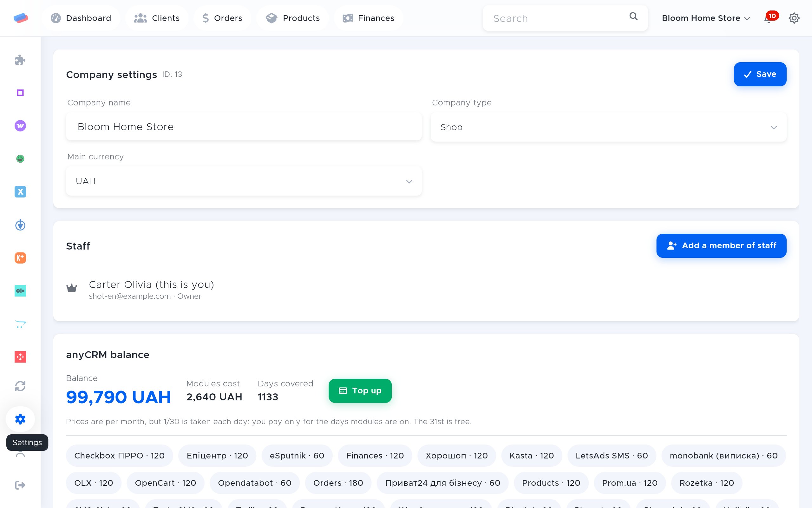Image resolution: width=812 pixels, height=508 pixels.
Task: Click the Checkbox ПРРО · 120 module chip
Action: 120,456
